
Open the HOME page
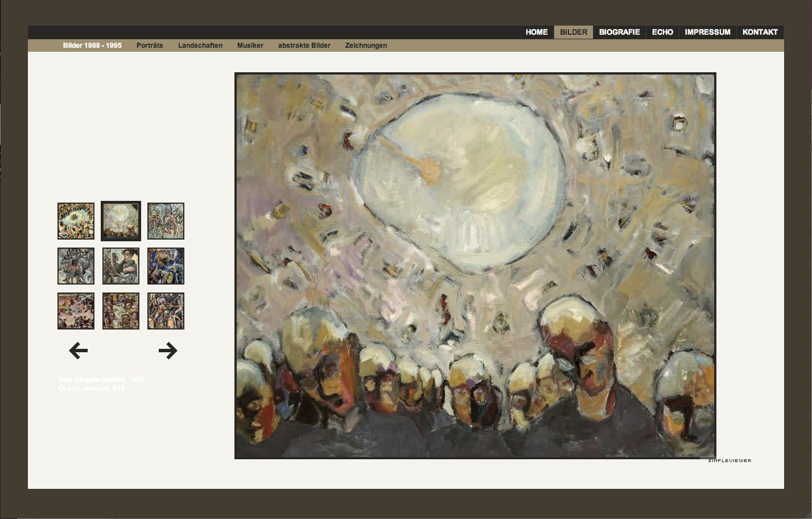tap(537, 32)
